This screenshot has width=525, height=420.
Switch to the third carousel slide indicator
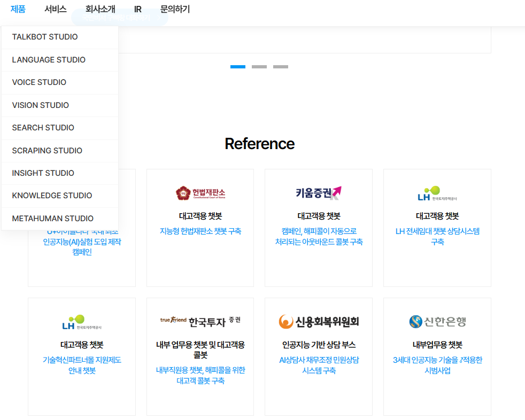point(281,67)
